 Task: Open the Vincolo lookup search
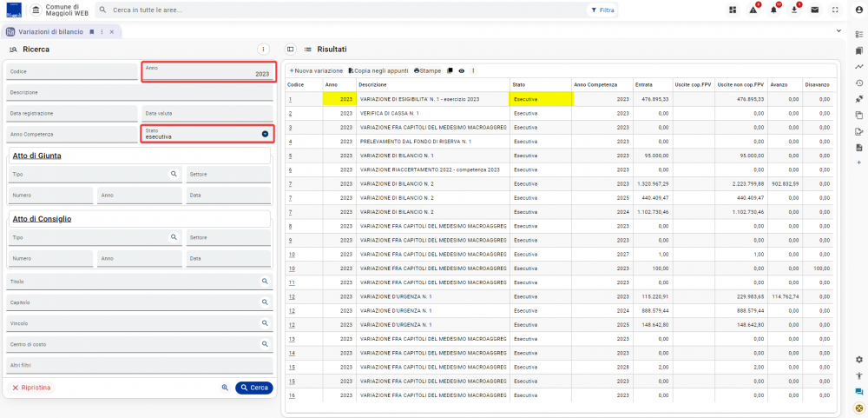[x=265, y=322]
